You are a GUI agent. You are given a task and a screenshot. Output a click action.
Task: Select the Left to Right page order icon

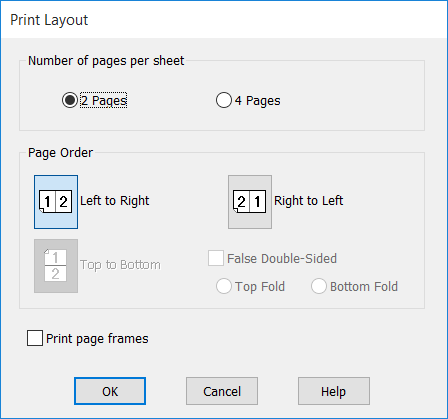56,202
